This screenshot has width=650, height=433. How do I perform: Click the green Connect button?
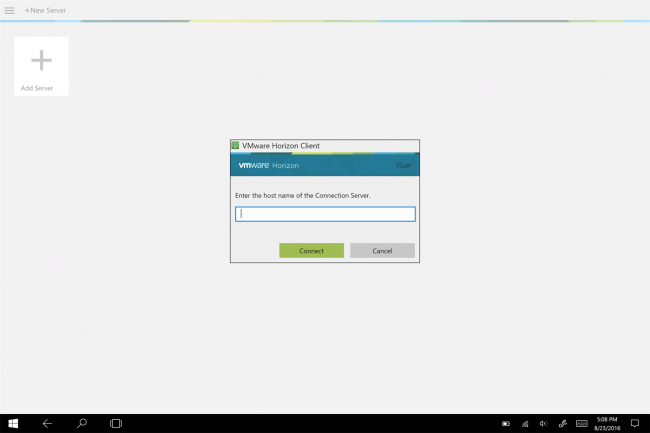(x=311, y=251)
